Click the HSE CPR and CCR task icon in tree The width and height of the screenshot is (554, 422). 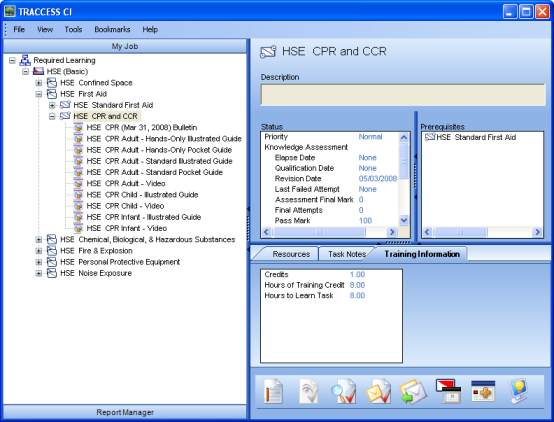point(65,116)
